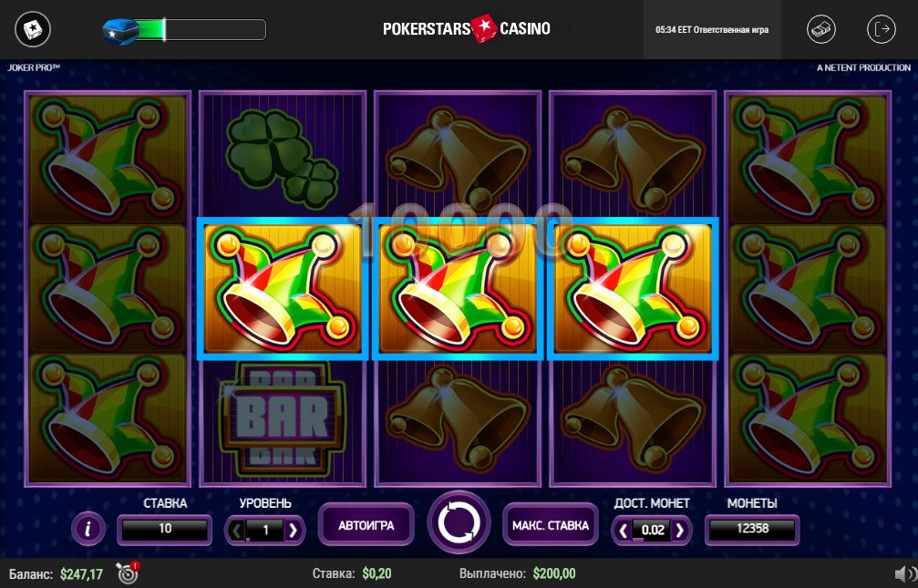Open the Ответственная игра link
The image size is (918, 588).
point(730,30)
